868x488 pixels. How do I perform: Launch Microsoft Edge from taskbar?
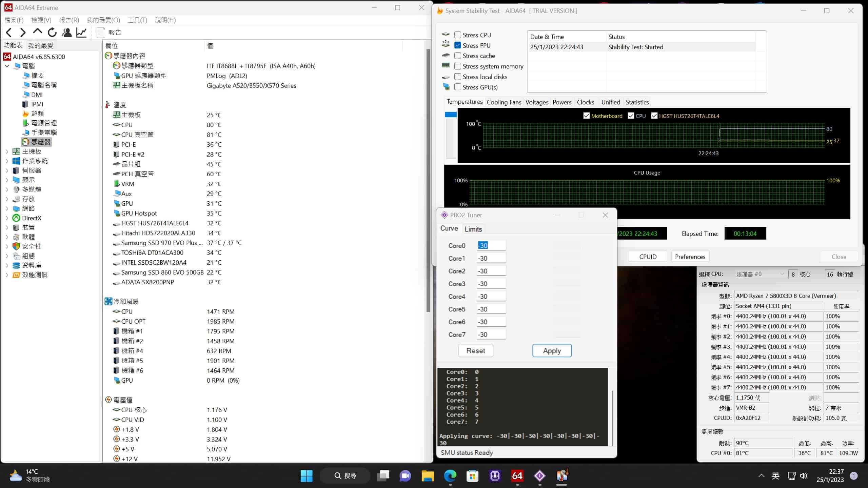tap(450, 476)
